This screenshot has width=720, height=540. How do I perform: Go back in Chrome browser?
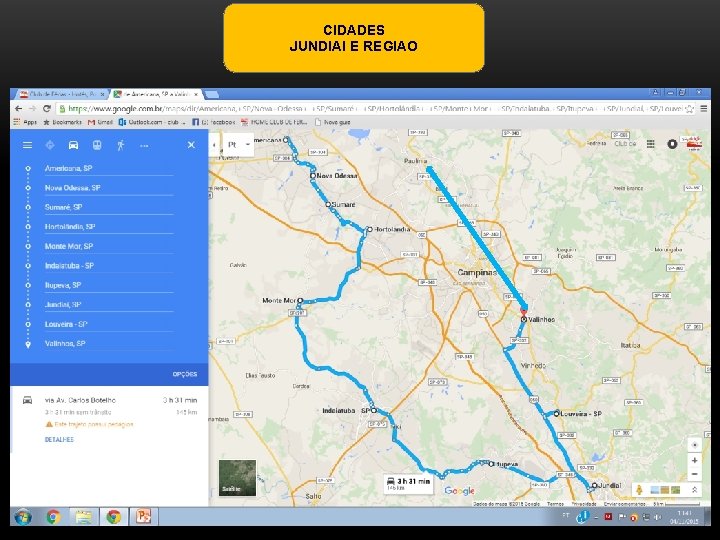tap(18, 109)
